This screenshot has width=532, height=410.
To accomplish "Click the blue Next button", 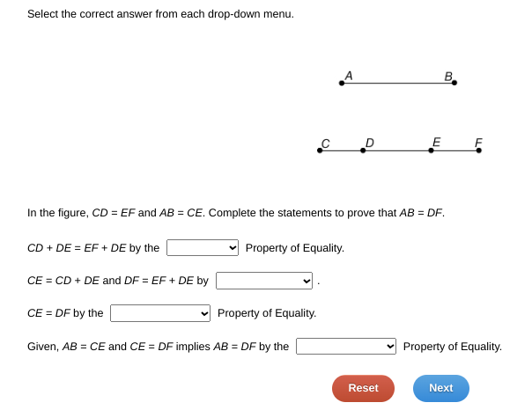I will click(441, 388).
